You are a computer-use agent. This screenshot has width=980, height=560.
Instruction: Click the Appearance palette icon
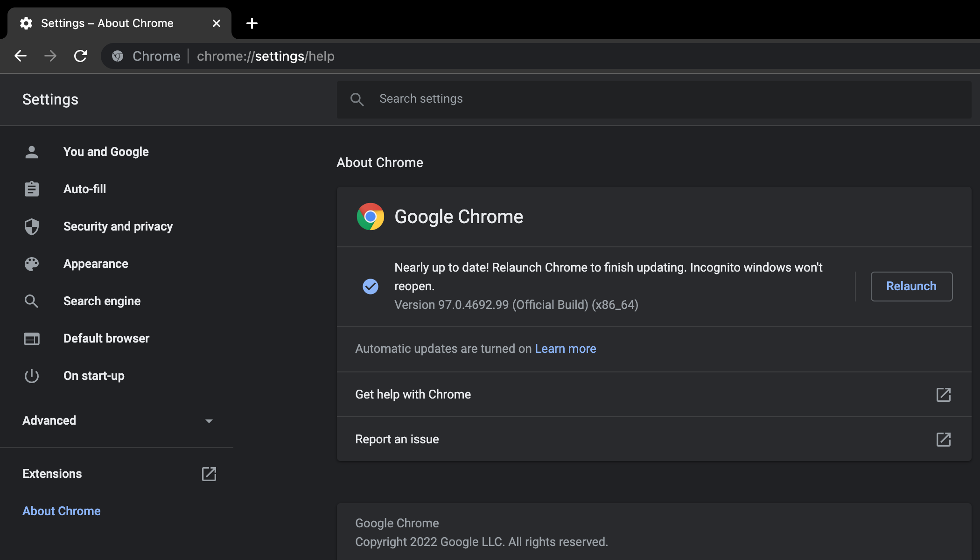pos(31,263)
